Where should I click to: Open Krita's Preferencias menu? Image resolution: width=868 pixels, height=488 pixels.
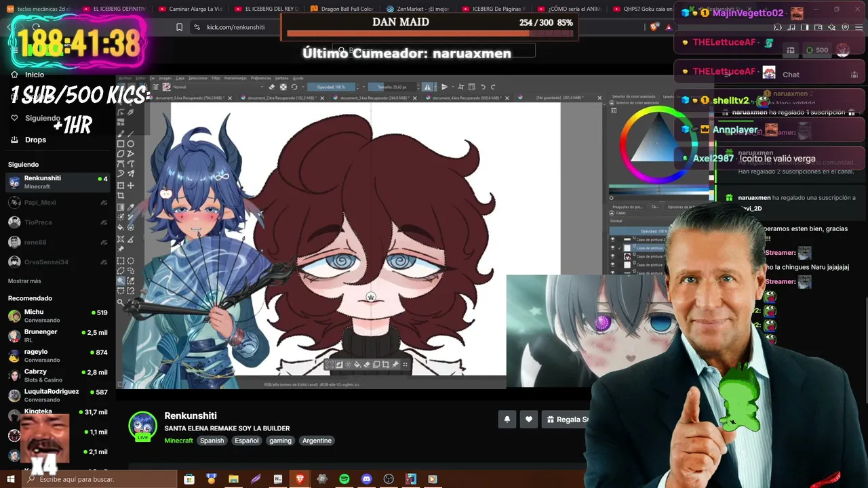(x=260, y=78)
